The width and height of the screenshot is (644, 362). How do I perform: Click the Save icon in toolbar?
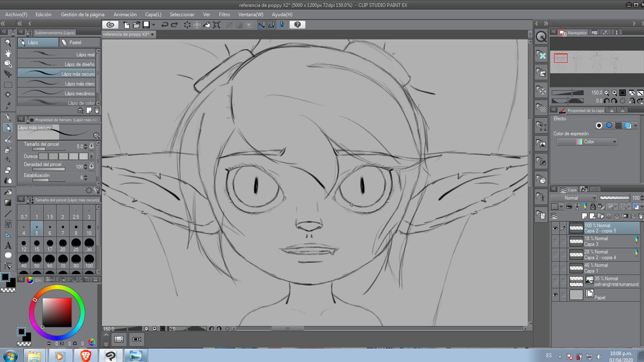pyautogui.click(x=146, y=25)
